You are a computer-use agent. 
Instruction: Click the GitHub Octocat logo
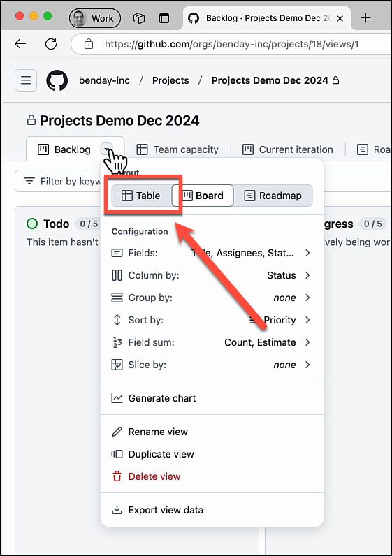point(57,80)
